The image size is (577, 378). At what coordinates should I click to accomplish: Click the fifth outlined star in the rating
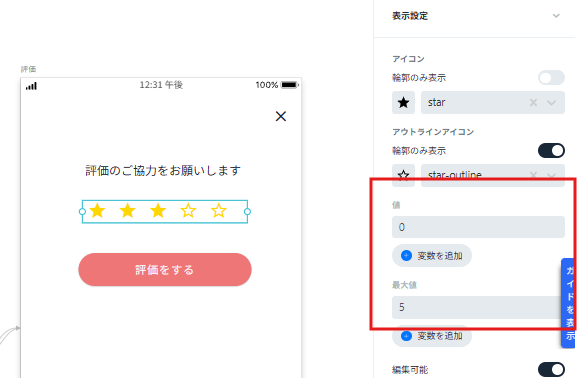tap(219, 211)
